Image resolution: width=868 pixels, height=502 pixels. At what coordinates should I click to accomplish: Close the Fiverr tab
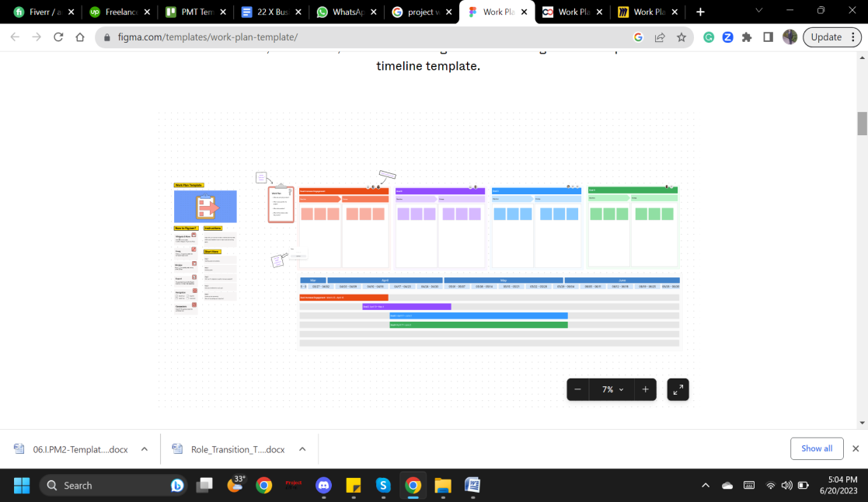coord(71,12)
